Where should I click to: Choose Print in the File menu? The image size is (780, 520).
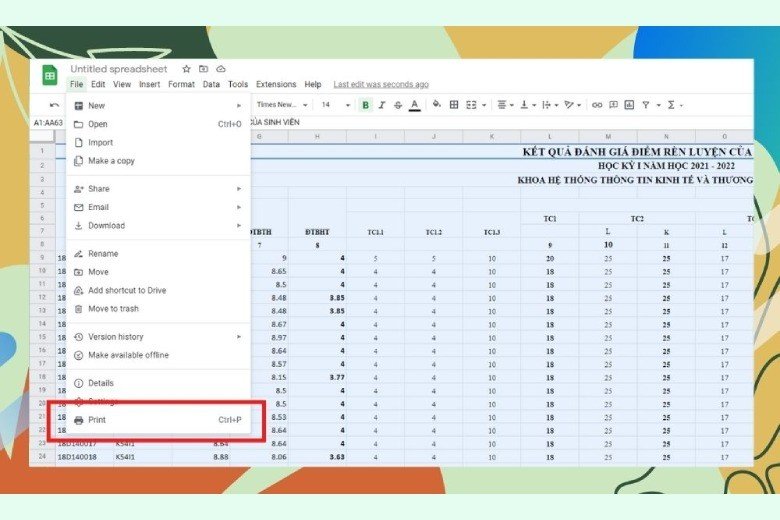[158, 419]
